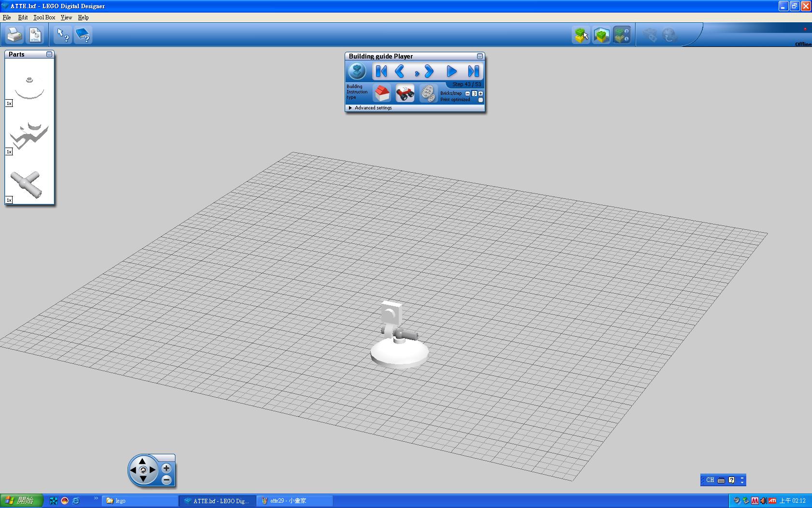Click the Generate HTML building guide icon

(35, 35)
